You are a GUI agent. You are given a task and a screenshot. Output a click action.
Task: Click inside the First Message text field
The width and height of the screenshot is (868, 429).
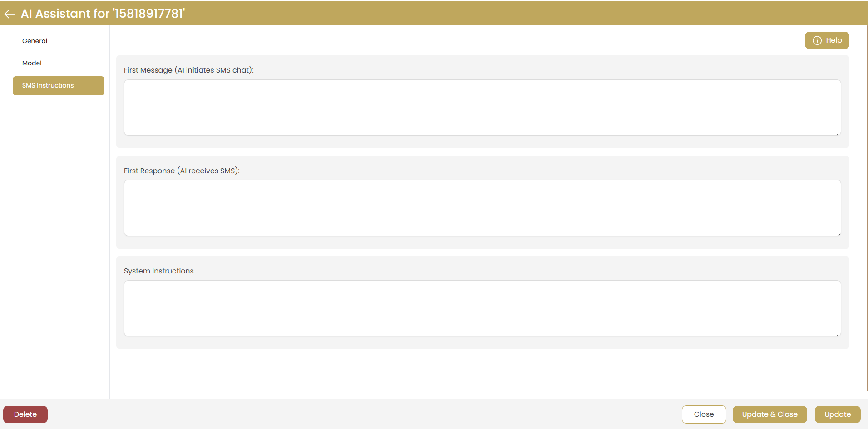click(x=482, y=107)
